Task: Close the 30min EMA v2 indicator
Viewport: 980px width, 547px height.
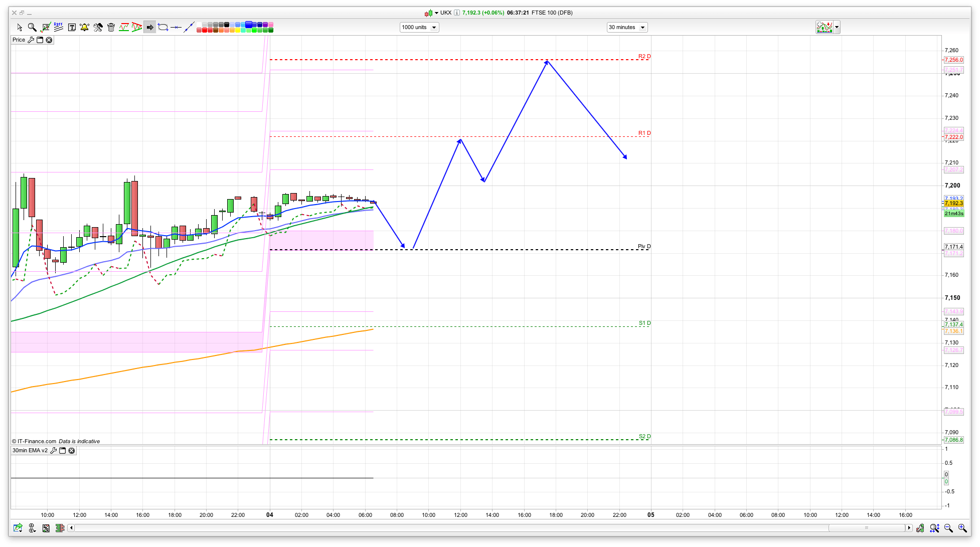Action: tap(72, 451)
